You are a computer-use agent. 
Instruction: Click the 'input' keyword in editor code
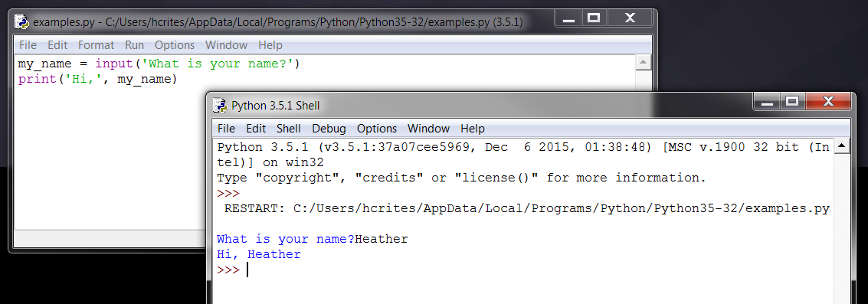point(113,64)
